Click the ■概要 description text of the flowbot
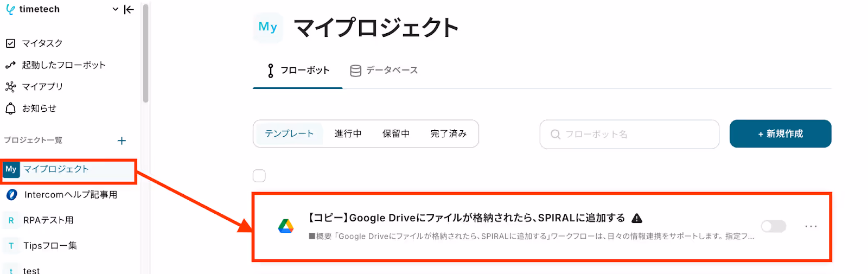868x274 pixels. 532,236
